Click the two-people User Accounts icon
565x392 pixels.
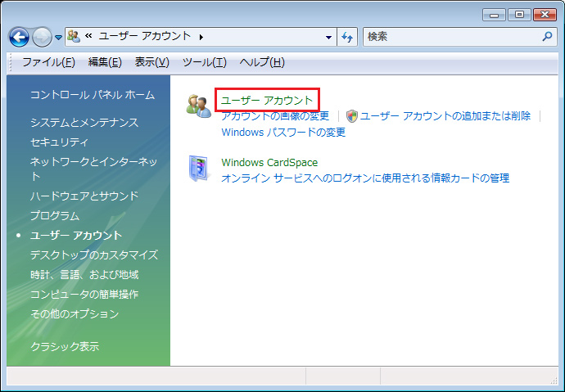198,106
